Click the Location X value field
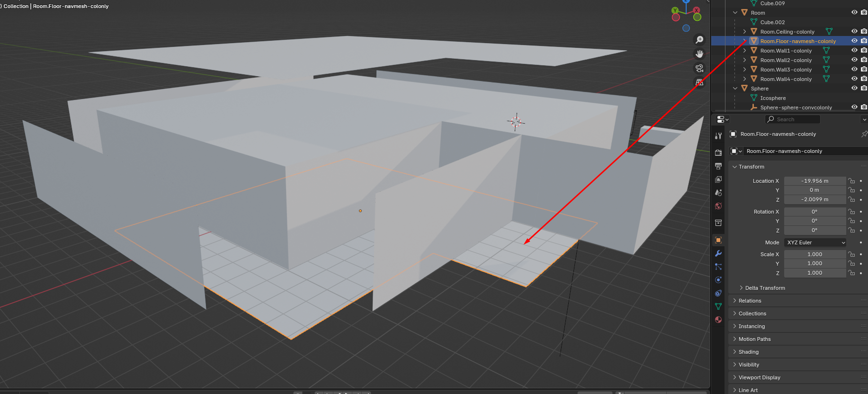 pos(815,181)
